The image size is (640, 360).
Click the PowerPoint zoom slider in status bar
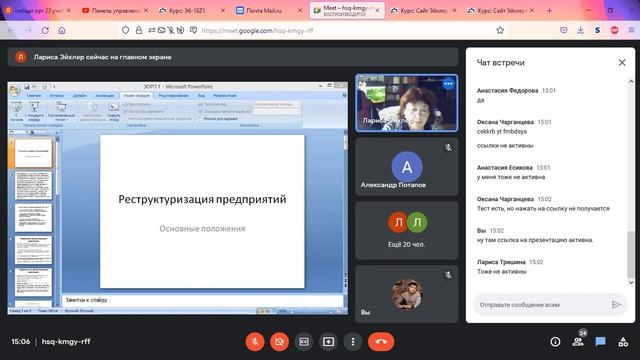(311, 311)
